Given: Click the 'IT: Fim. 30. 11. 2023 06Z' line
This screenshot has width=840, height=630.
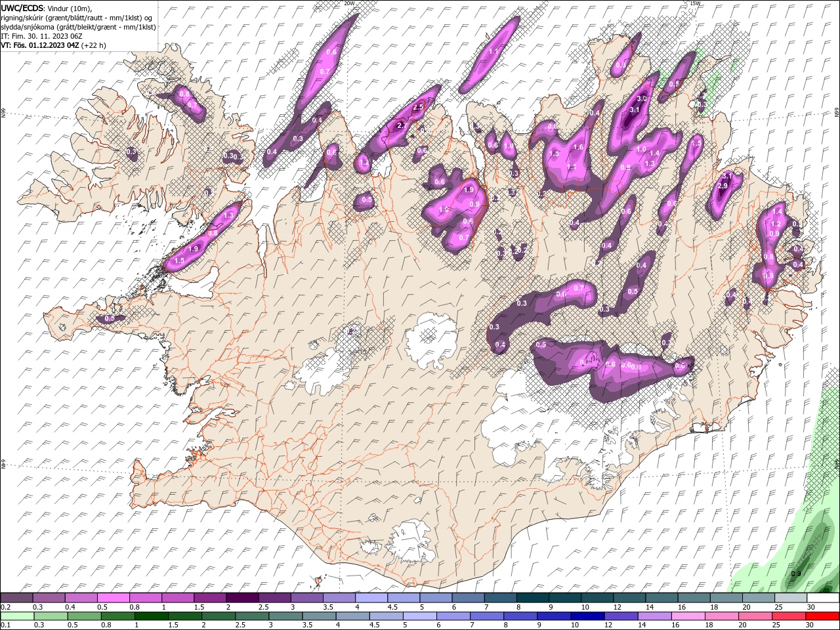Looking at the screenshot, I should click(x=41, y=36).
